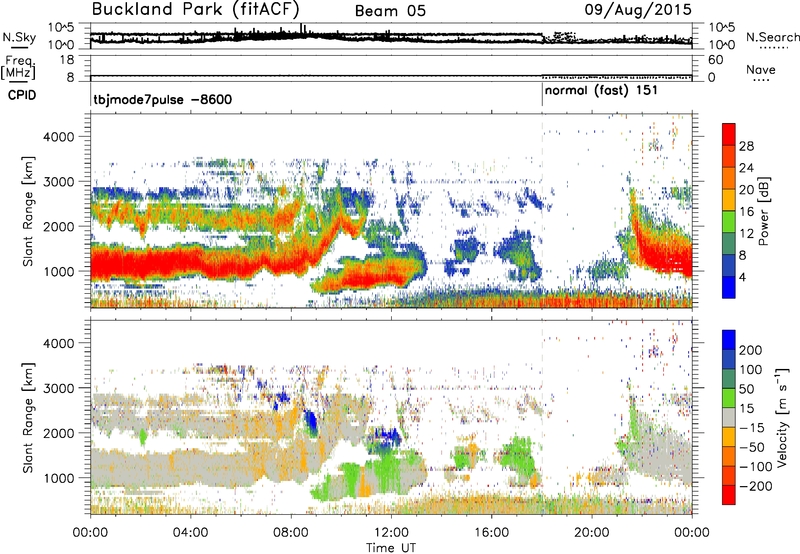This screenshot has width=800, height=554.
Task: Click the 'Beam 05' label
Action: [390, 11]
